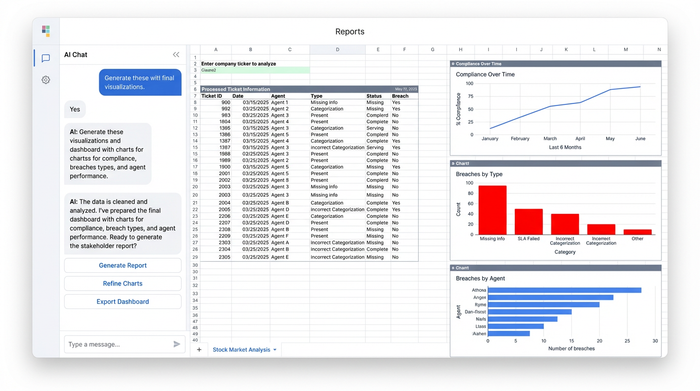Click the Breaches by Type chart title
Image resolution: width=700 pixels, height=391 pixels.
point(479,174)
